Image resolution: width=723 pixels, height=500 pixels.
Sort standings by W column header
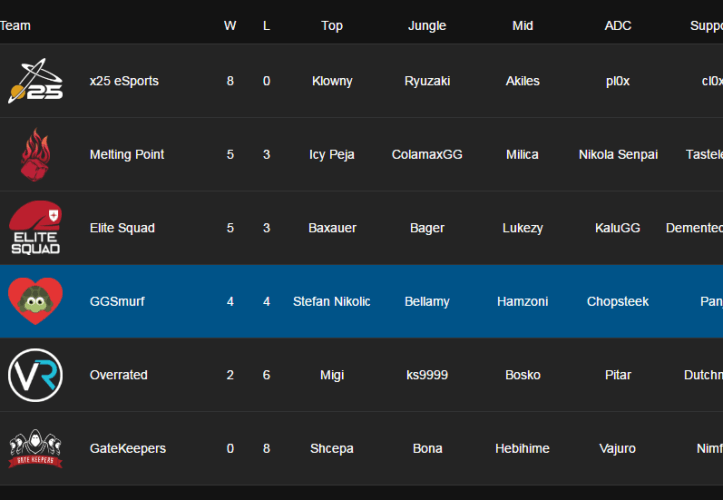click(230, 26)
